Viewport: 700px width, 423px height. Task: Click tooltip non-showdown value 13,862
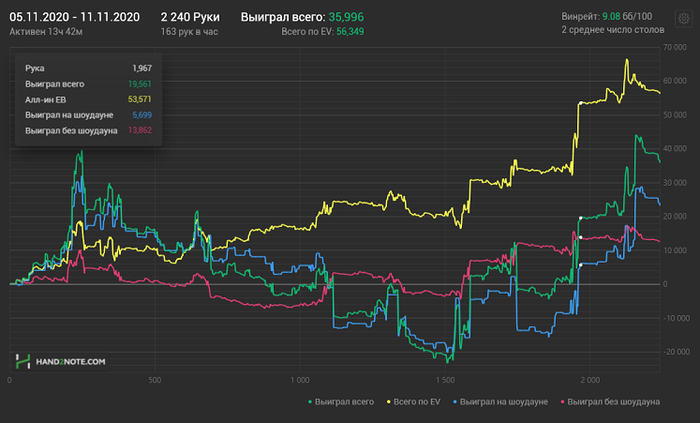coord(140,130)
